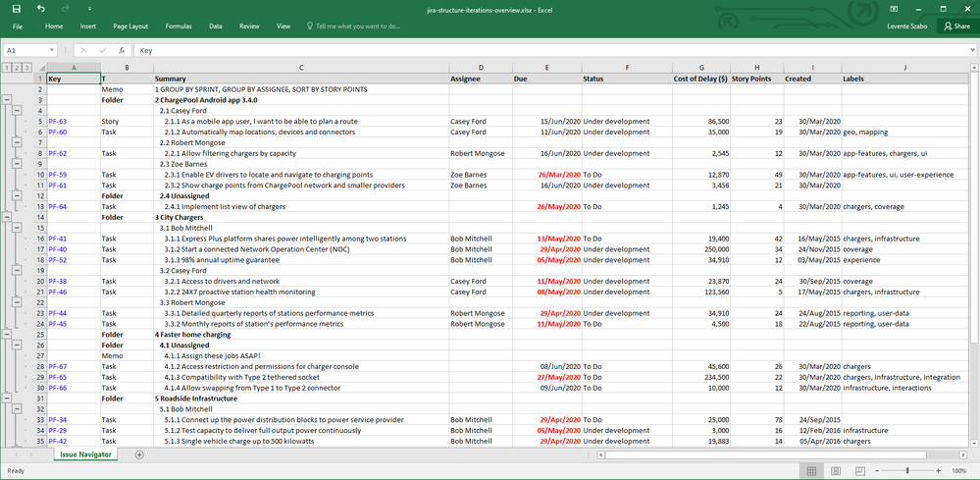Open the Name Box dropdown arrow
Screen dimensions: 980x480
point(52,51)
